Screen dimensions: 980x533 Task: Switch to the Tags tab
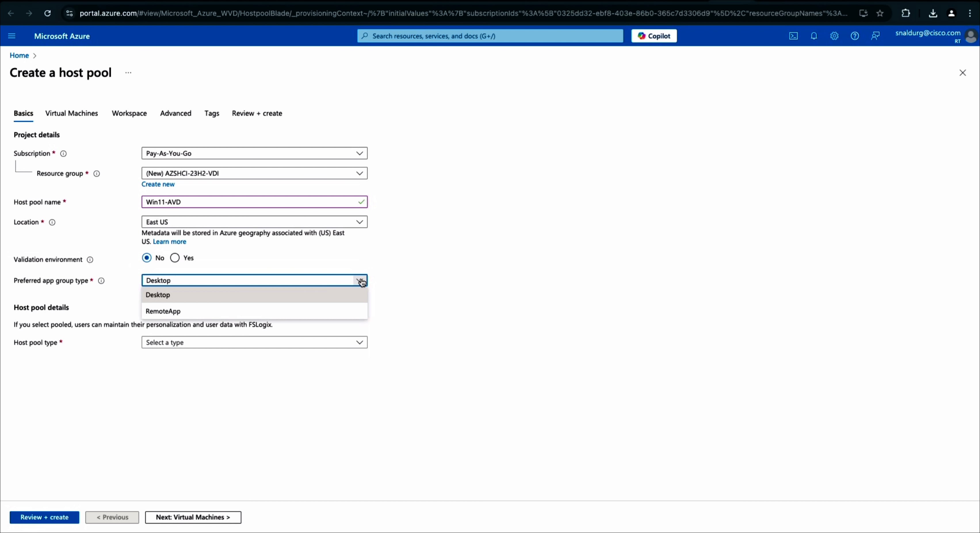click(x=211, y=113)
